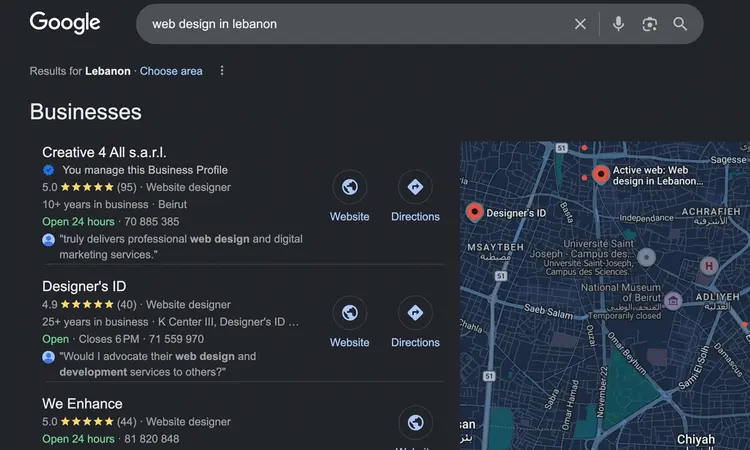Clear the search query with X icon

pyautogui.click(x=580, y=24)
